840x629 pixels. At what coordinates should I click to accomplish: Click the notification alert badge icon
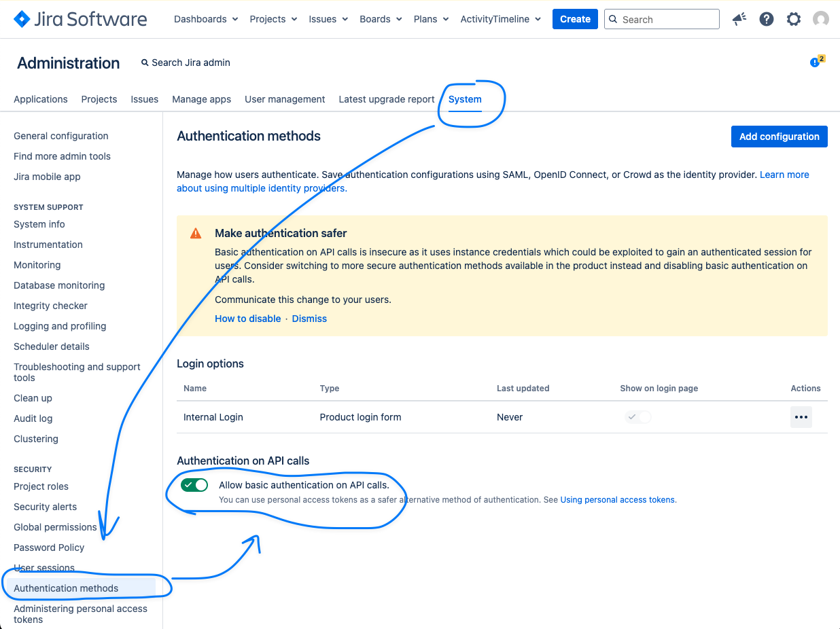point(816,62)
